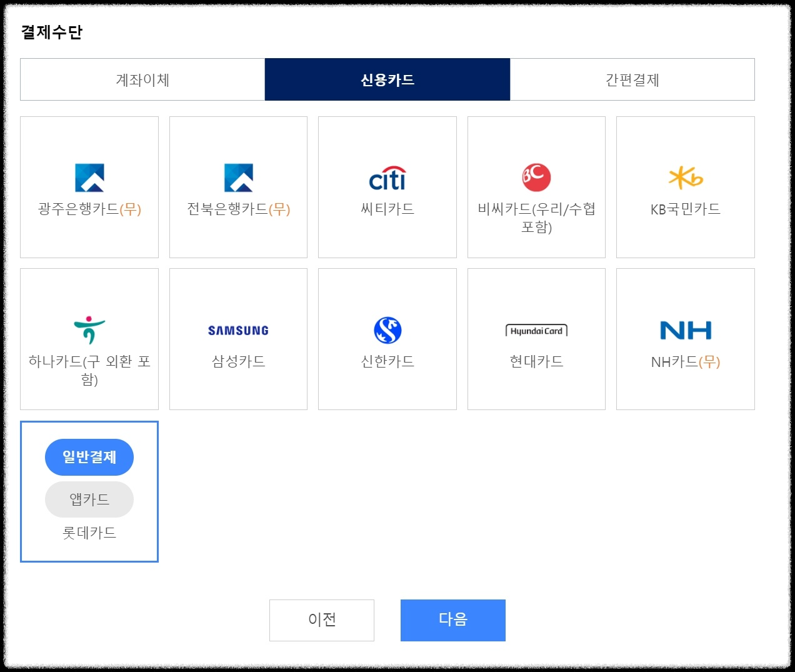
Task: Pick the SAMSUNG card logo
Action: [x=238, y=331]
